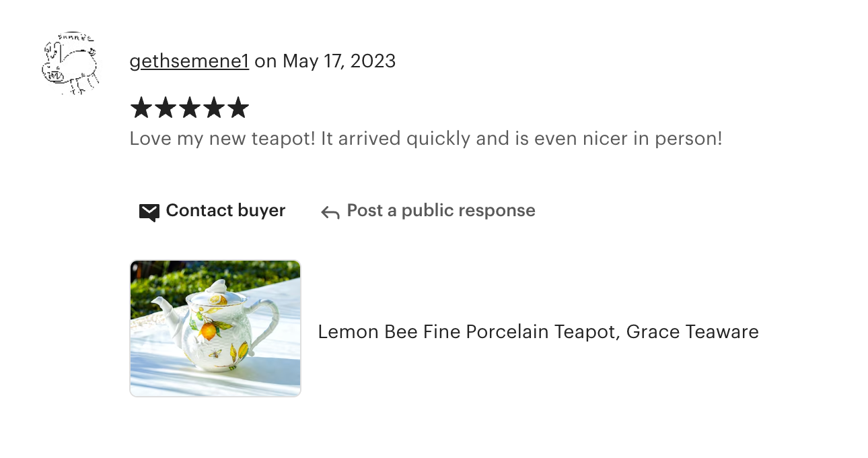
Task: Click the Contact buyer label
Action: point(225,211)
